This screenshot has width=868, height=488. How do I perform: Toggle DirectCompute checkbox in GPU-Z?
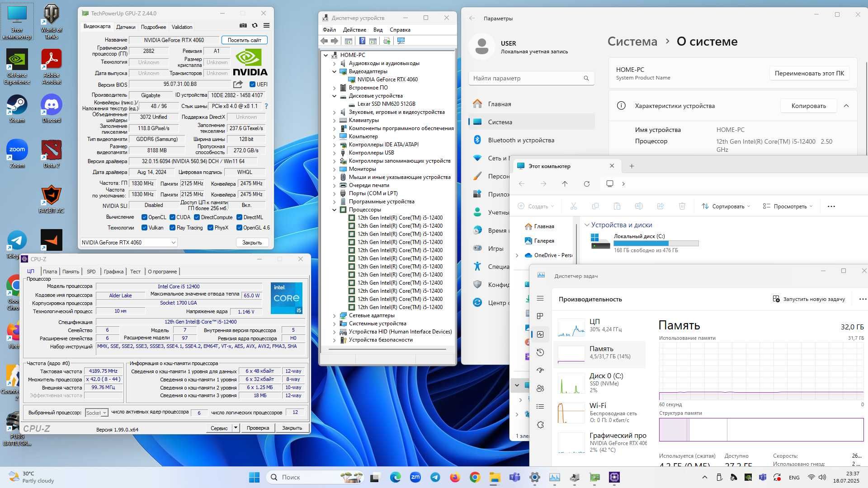(x=197, y=217)
